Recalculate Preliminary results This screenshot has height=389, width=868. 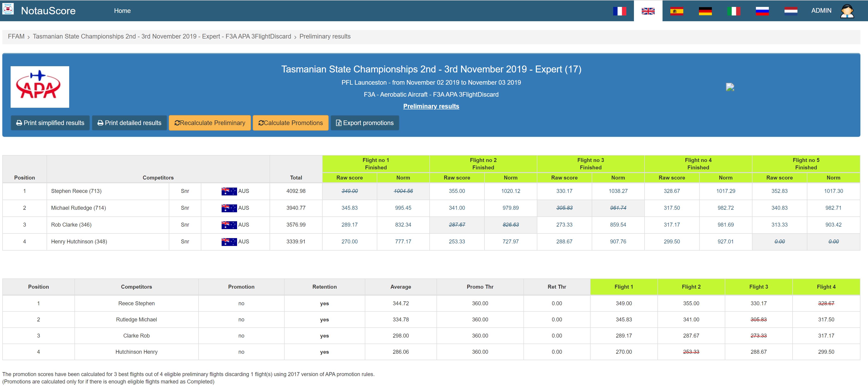click(210, 123)
